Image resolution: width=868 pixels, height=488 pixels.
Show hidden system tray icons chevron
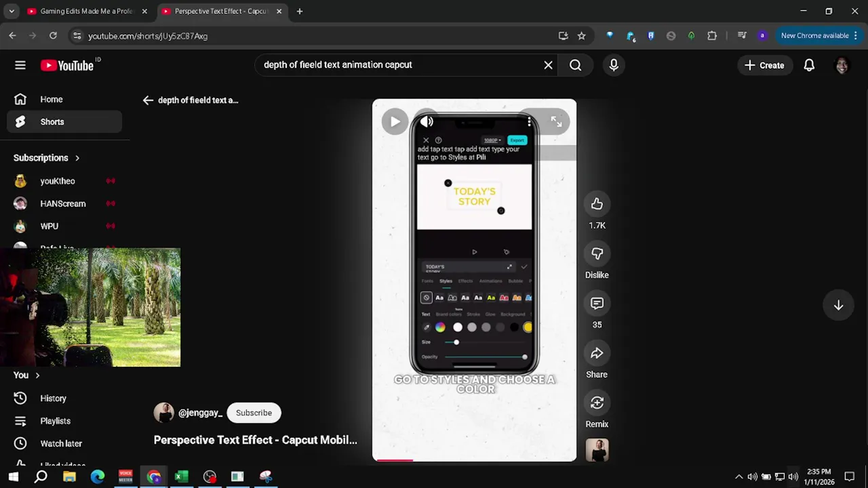coord(738,476)
